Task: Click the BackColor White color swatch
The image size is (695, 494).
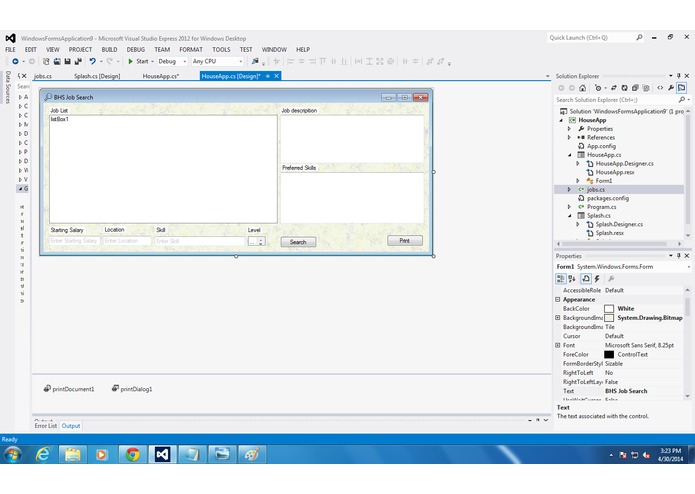Action: tap(609, 309)
